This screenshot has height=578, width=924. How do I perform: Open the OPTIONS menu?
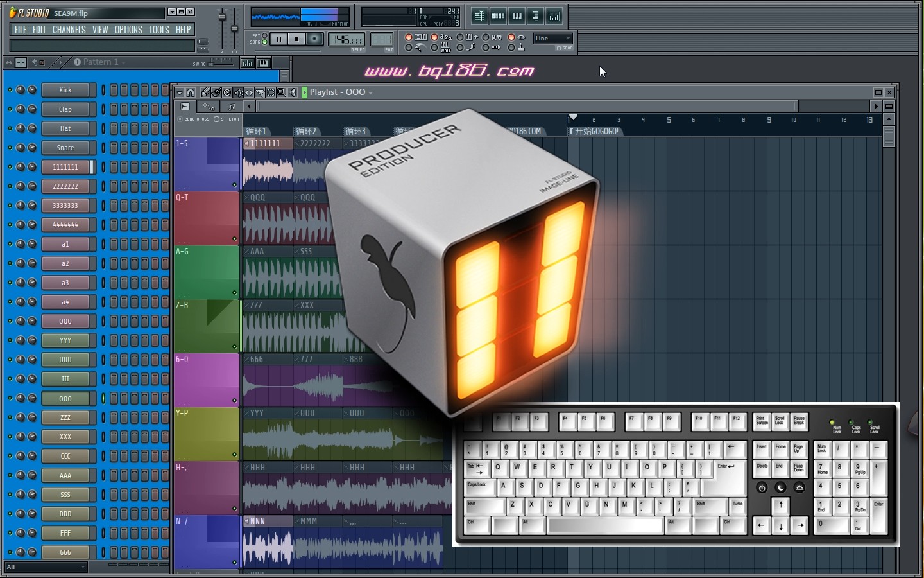tap(128, 30)
